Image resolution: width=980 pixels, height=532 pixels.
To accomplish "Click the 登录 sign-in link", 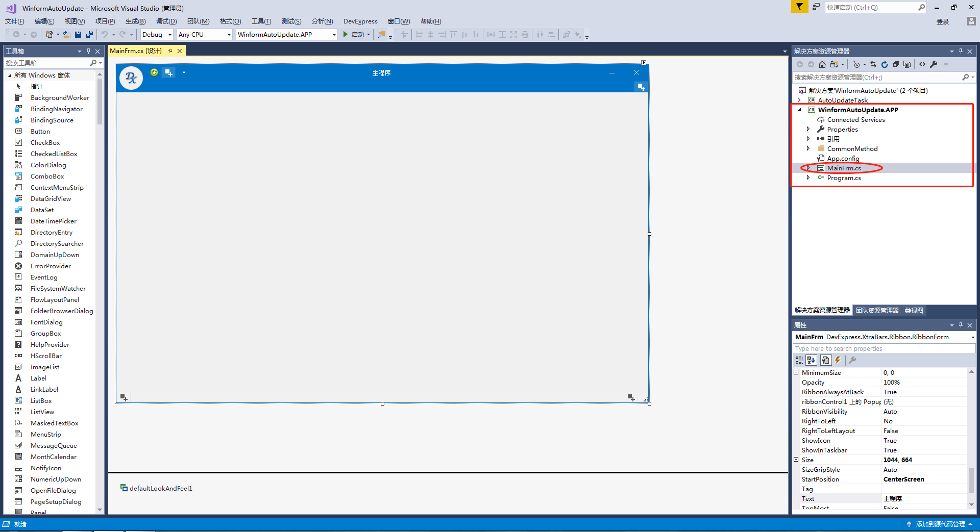I will pyautogui.click(x=943, y=21).
